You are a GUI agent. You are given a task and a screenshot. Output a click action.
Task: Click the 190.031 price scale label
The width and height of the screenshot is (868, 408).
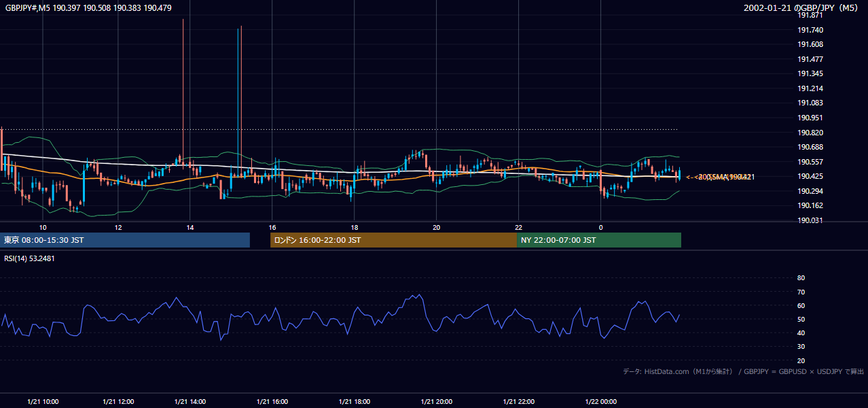pyautogui.click(x=810, y=220)
